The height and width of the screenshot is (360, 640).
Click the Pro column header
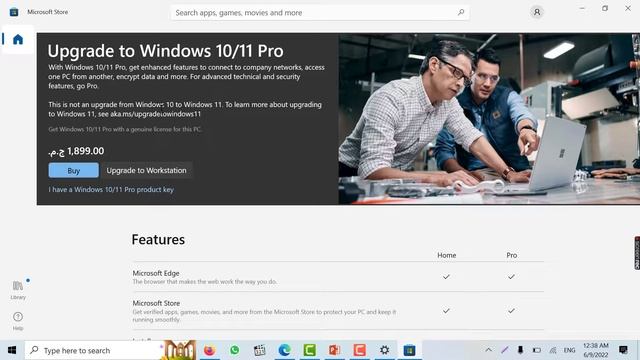tap(511, 255)
